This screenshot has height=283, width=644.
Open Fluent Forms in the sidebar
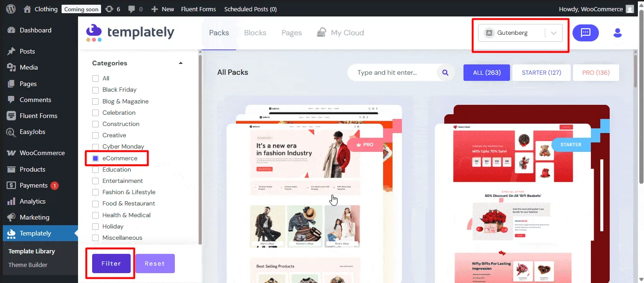click(x=39, y=116)
